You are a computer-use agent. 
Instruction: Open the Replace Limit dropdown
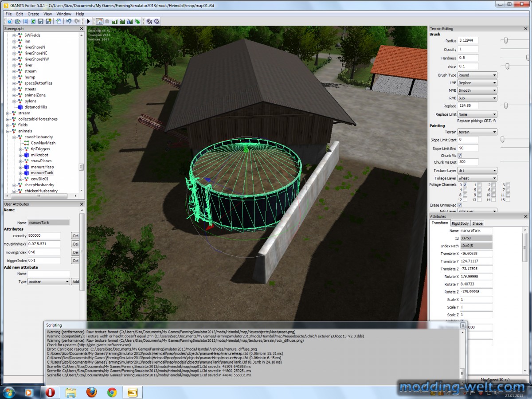click(x=477, y=114)
